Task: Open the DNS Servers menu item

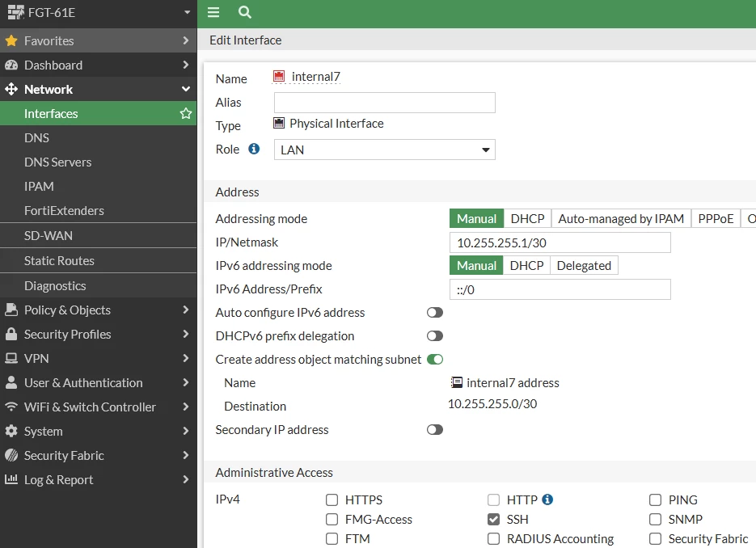Action: 99,162
